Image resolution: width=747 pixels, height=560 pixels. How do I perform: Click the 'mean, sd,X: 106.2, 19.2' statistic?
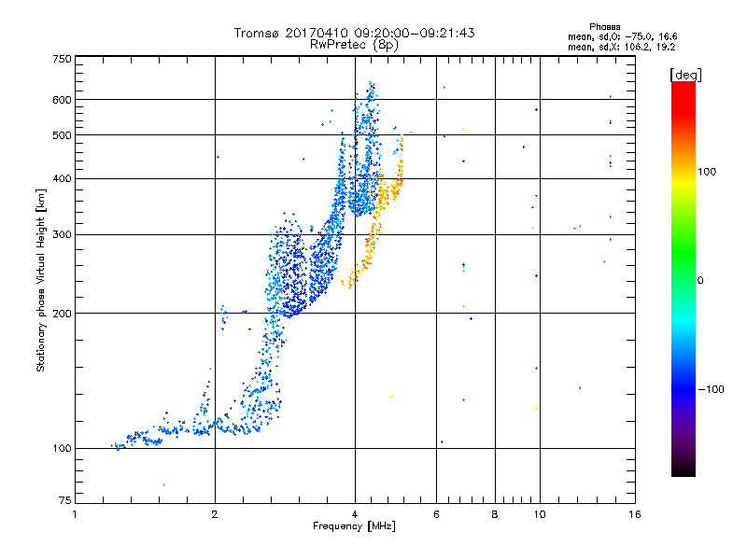(x=621, y=47)
